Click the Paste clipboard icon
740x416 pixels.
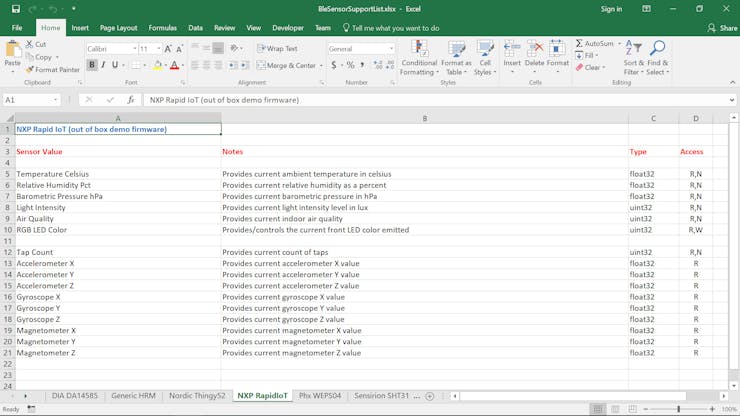[13, 50]
